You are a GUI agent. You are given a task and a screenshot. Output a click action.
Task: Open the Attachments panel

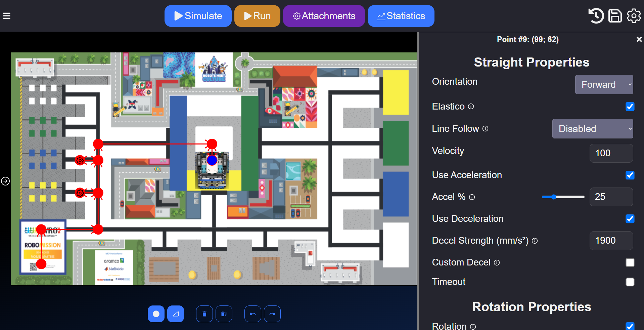(324, 16)
